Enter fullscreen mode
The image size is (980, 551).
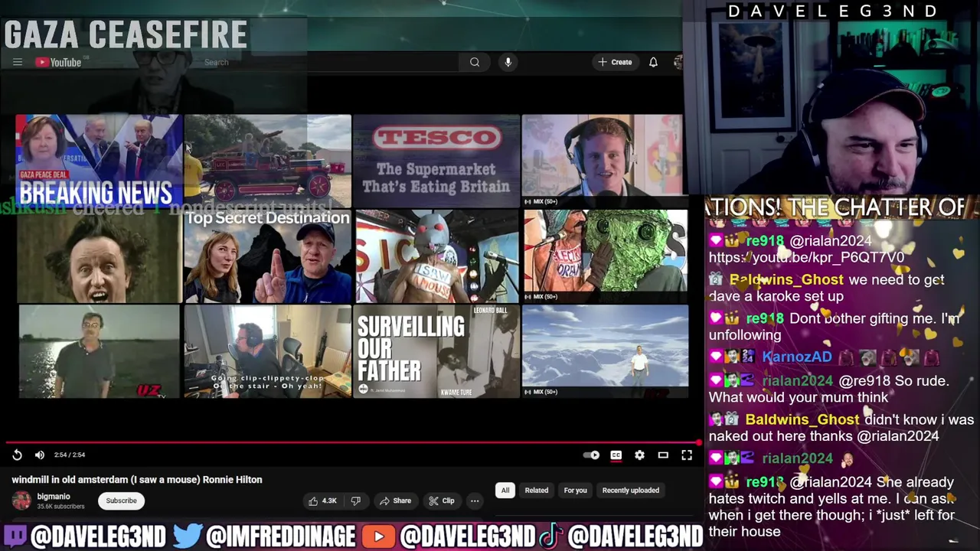(687, 455)
